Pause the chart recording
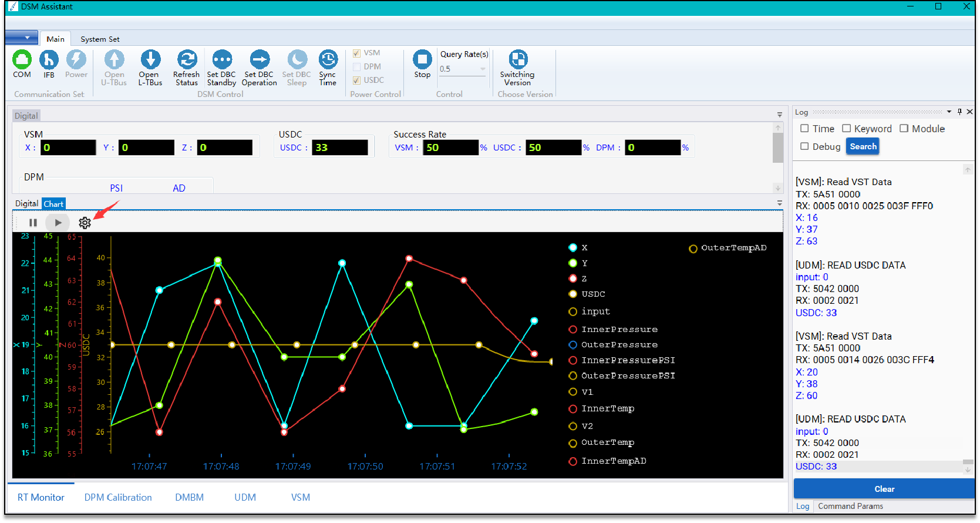The image size is (980, 523). point(33,223)
